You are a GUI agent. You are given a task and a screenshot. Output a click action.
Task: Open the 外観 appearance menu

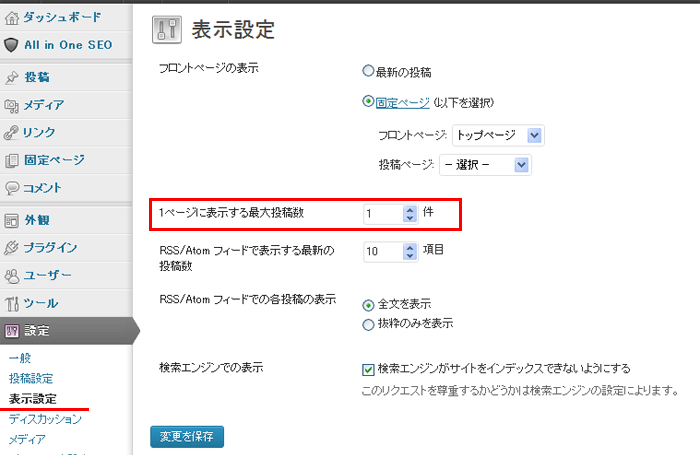pos(38,221)
